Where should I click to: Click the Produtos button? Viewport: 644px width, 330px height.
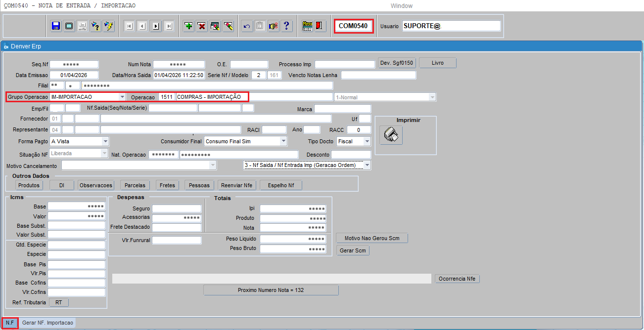[x=29, y=185]
